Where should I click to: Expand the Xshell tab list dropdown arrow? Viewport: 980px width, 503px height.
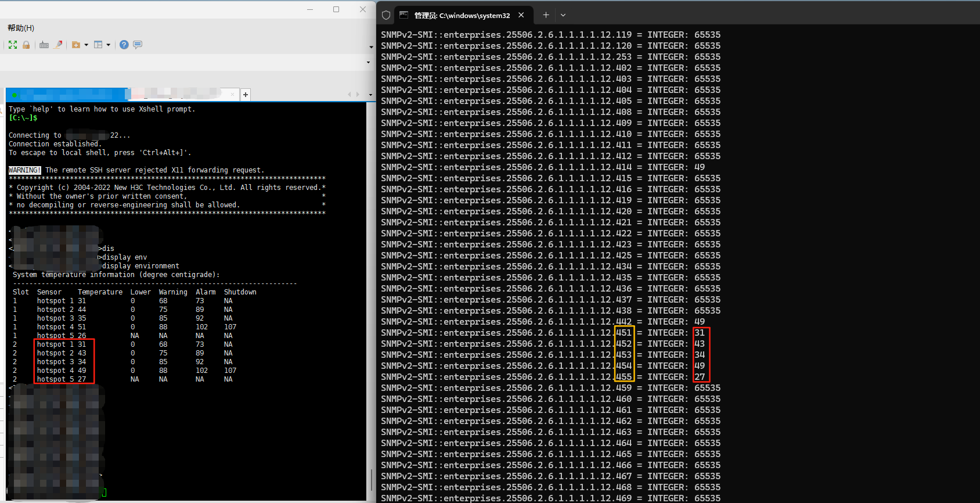(x=371, y=94)
